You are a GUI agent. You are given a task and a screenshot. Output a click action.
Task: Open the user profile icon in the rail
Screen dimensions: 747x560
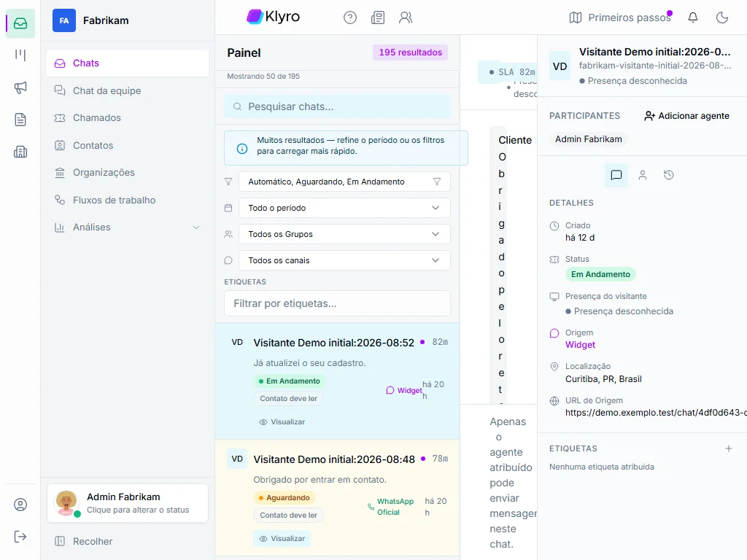tap(20, 505)
